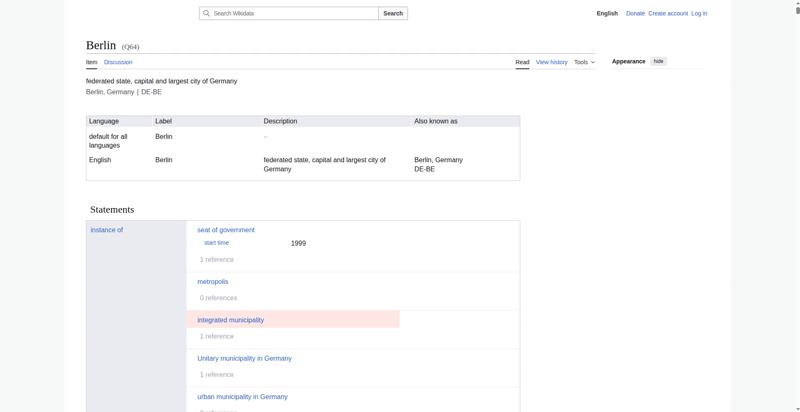Expand 0 references under metropolis
Screen dimensions: 800x412
tap(218, 298)
